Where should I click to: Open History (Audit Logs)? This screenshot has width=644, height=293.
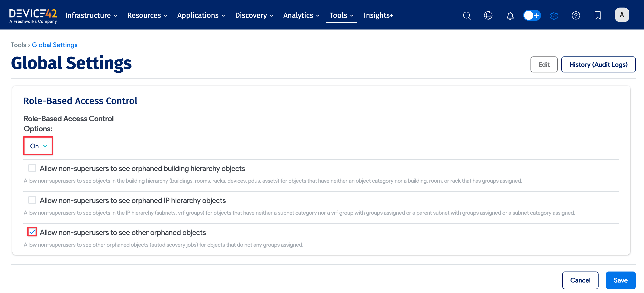(598, 64)
